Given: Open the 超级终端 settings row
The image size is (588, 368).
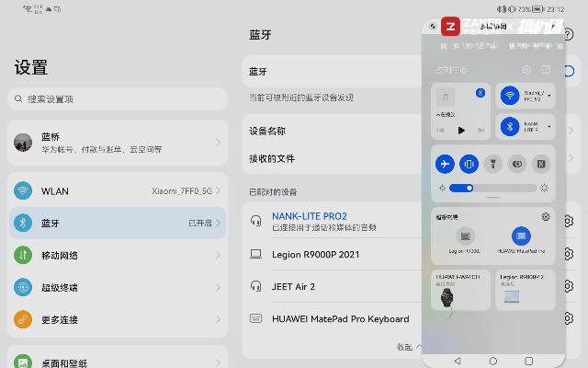Looking at the screenshot, I should coord(118,288).
